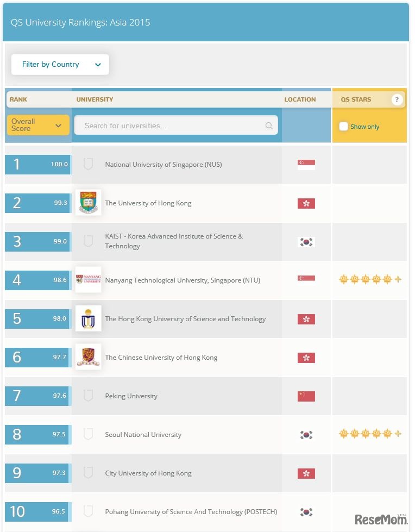Open the Filter by Country dropdown
The width and height of the screenshot is (415, 532).
coord(60,65)
